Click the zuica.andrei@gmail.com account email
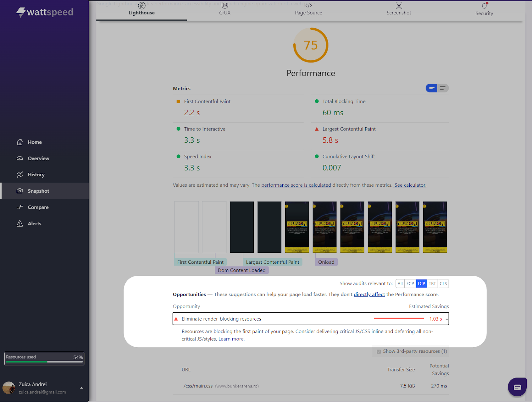The width and height of the screenshot is (532, 402). tap(42, 392)
